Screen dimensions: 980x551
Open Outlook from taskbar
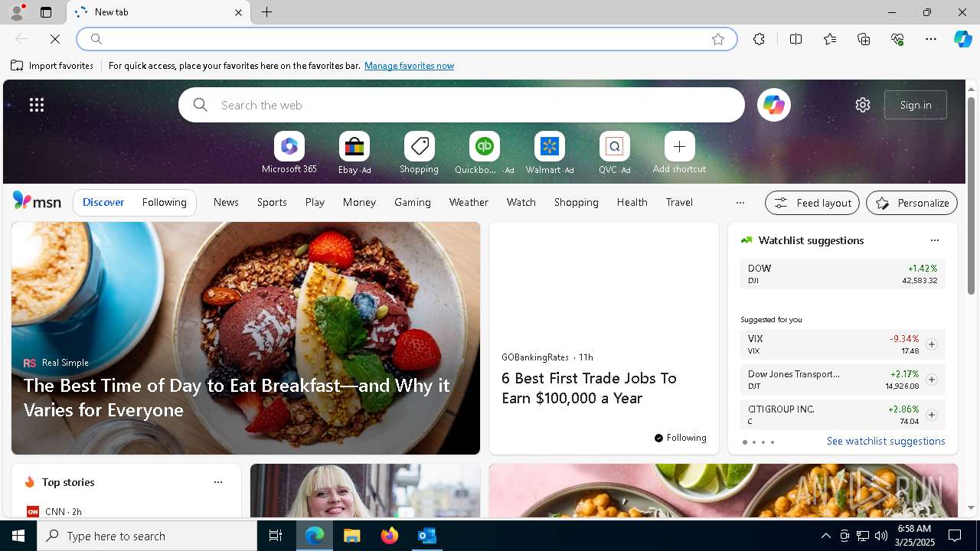point(426,536)
